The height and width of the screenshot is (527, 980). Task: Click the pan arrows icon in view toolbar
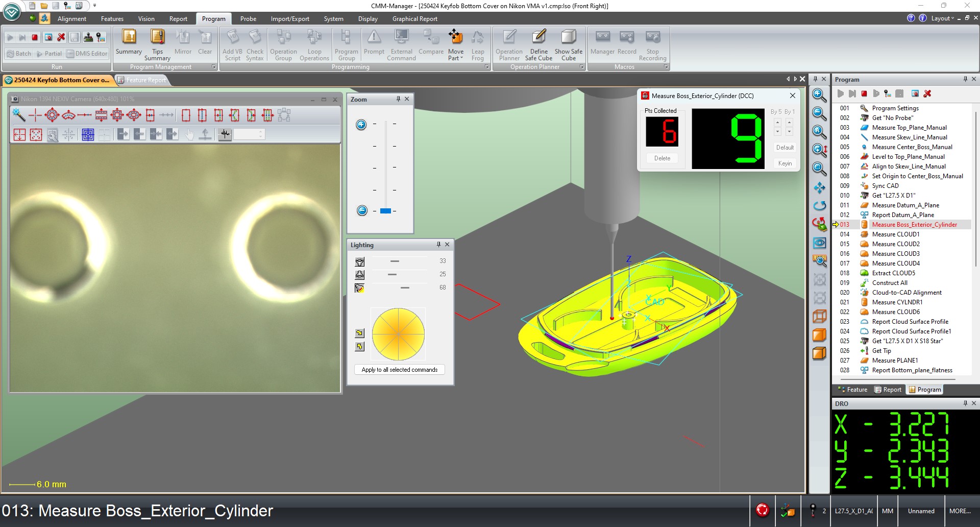pos(819,187)
